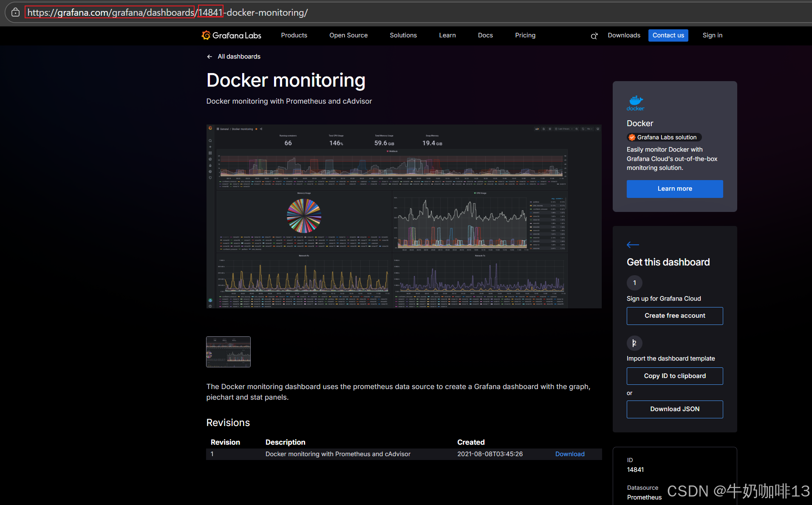Screen dimensions: 812x505
Task: Click Sign up for Grafana Cloud text
Action: pos(664,299)
